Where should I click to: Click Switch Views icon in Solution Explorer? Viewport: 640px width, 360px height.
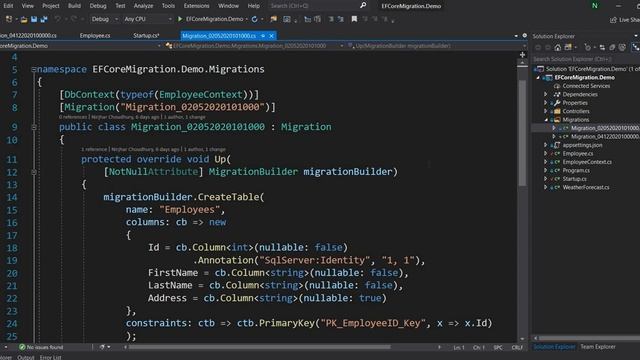pos(568,48)
